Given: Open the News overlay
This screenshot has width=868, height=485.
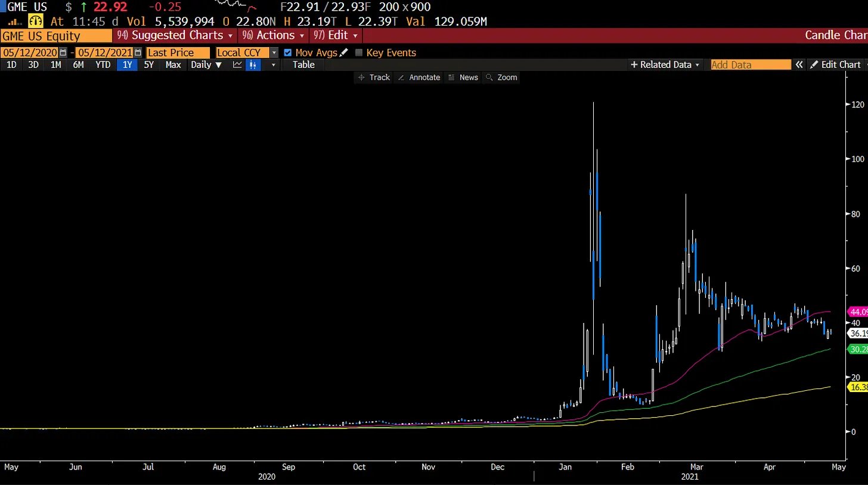Looking at the screenshot, I should point(463,77).
